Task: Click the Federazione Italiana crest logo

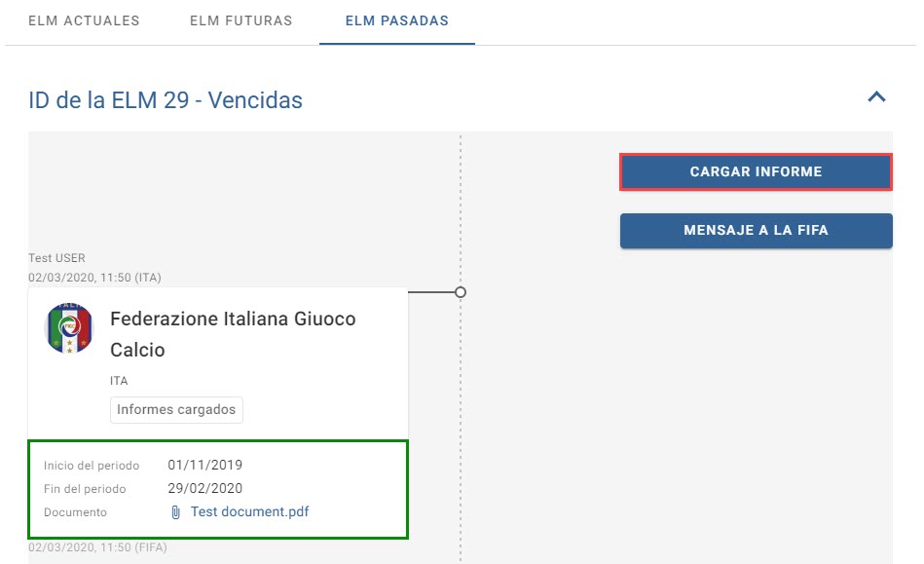Action: (69, 328)
